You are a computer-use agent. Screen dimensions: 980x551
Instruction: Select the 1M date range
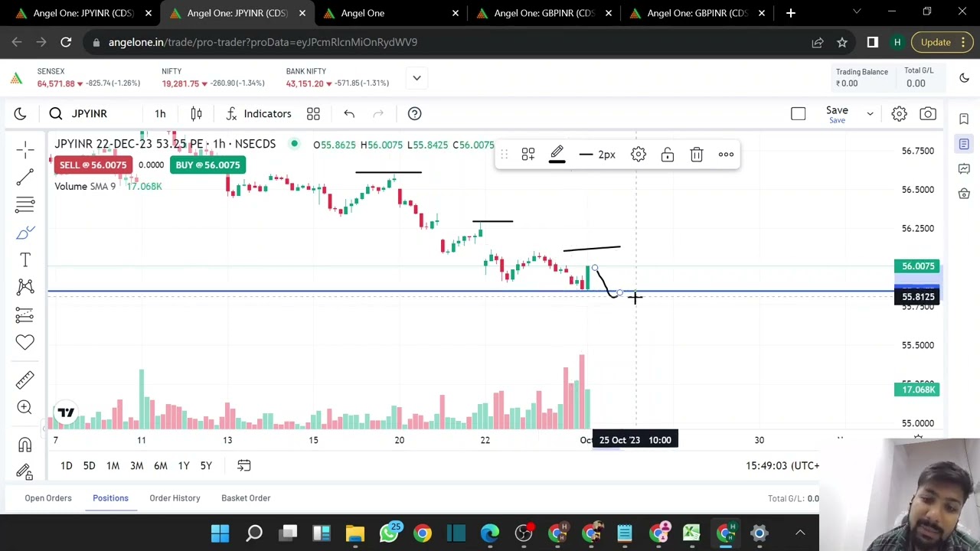pos(113,465)
